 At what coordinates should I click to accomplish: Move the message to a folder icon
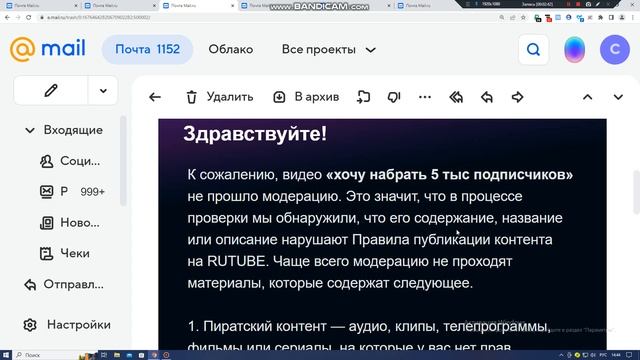[x=363, y=97]
